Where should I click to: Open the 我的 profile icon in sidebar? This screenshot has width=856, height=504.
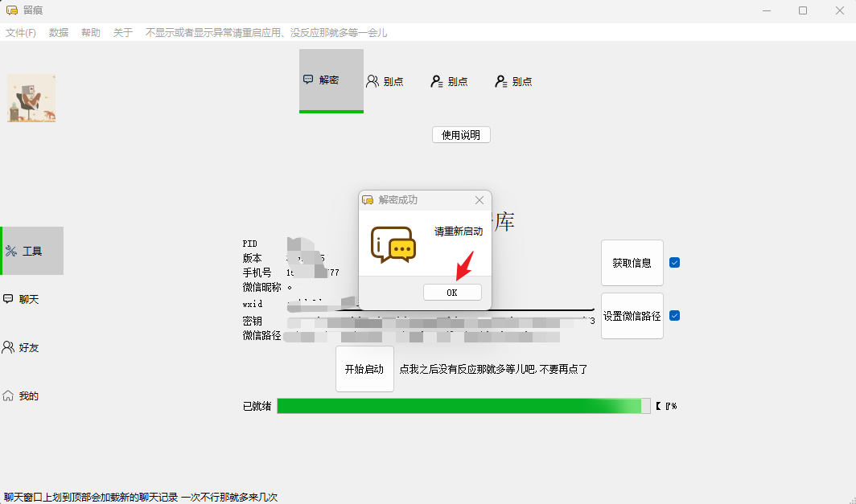coord(10,395)
